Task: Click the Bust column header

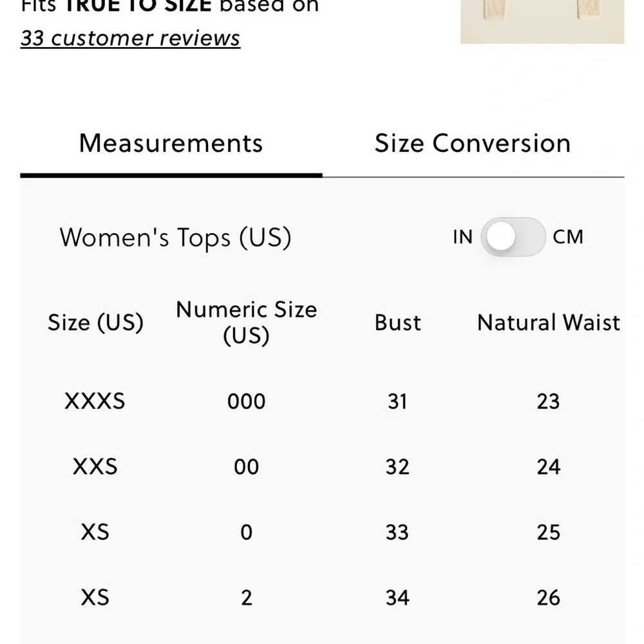Action: [x=397, y=322]
